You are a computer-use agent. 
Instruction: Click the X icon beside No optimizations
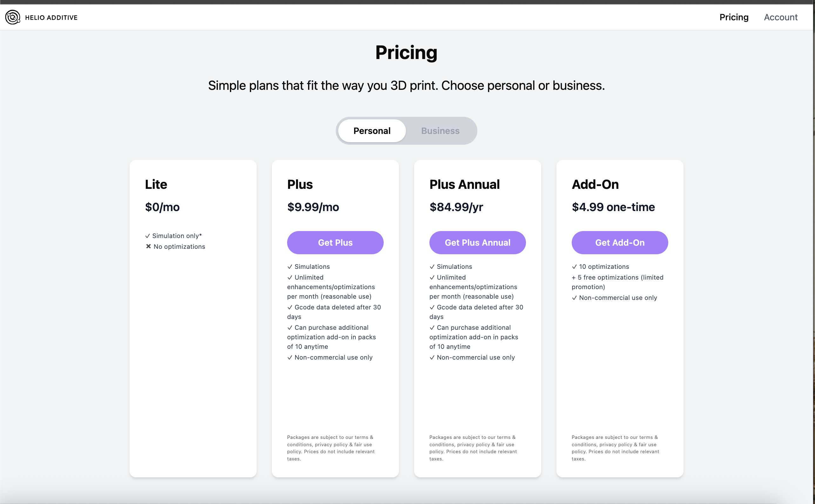coord(148,246)
